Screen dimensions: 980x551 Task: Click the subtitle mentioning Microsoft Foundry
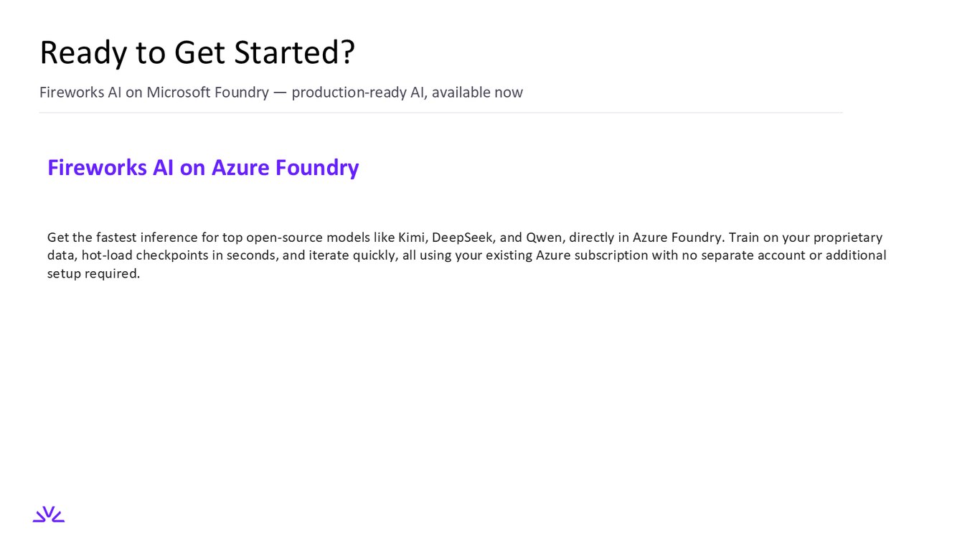pos(281,93)
